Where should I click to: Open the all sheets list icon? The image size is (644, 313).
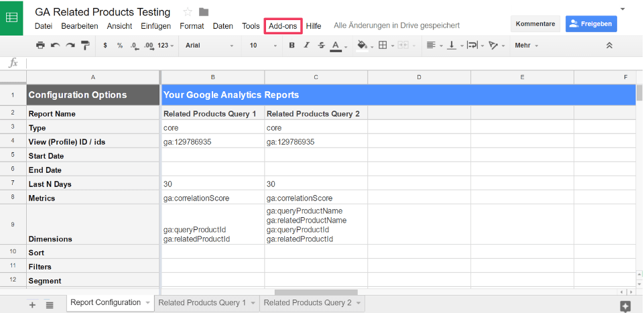50,304
